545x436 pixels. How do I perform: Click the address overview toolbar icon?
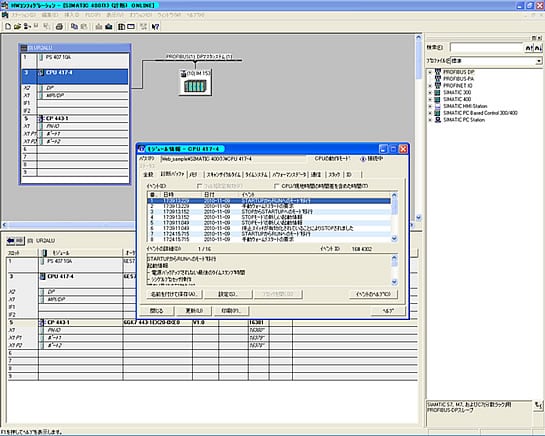point(131,26)
